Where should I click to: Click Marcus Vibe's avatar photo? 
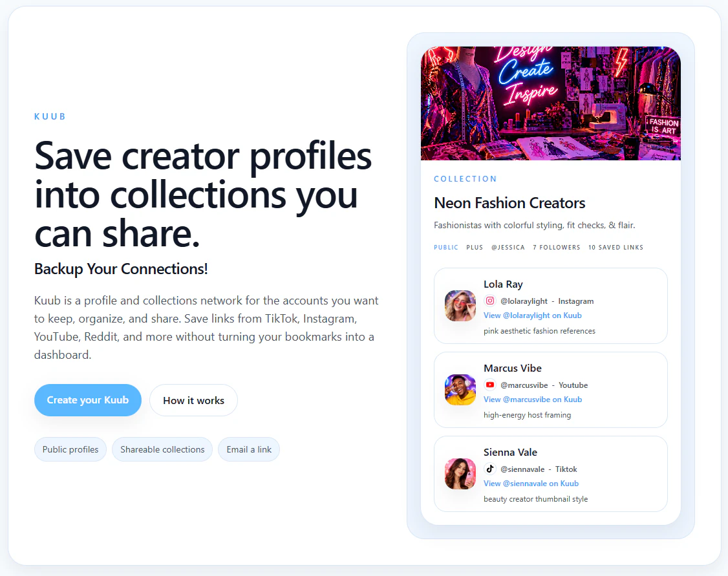(x=460, y=390)
